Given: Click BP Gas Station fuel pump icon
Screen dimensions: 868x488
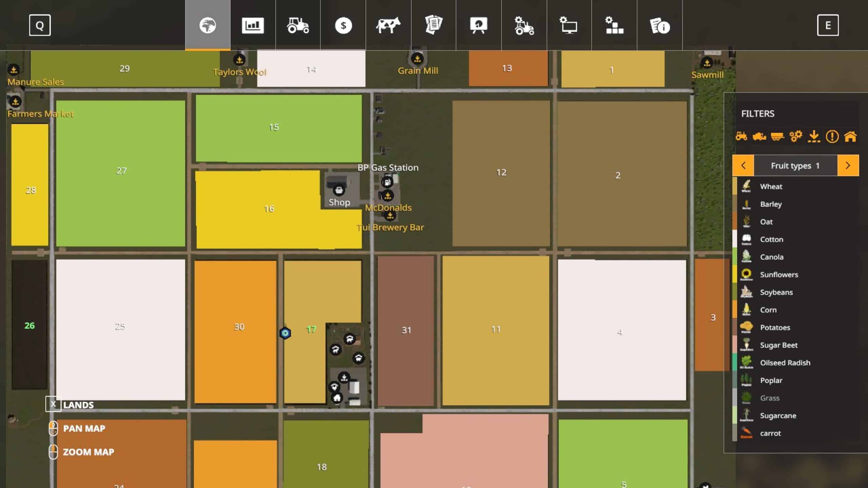Looking at the screenshot, I should (387, 182).
